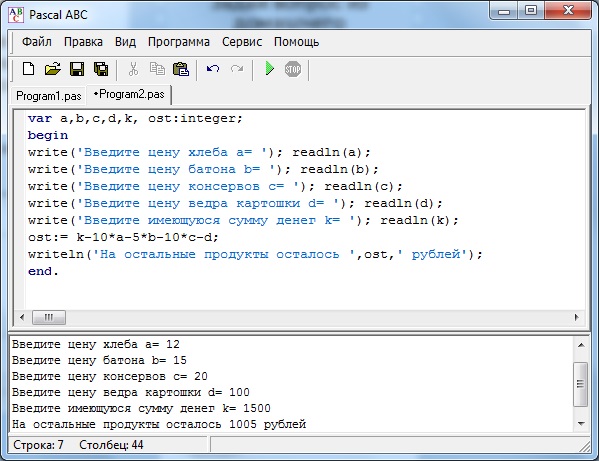Save the program with the floppy icon

(x=77, y=69)
